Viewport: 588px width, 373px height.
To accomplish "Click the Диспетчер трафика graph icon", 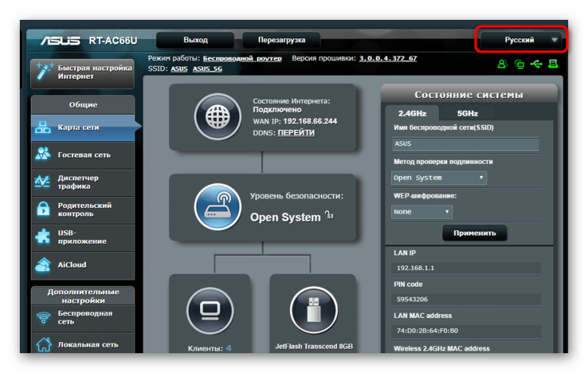I will (43, 182).
